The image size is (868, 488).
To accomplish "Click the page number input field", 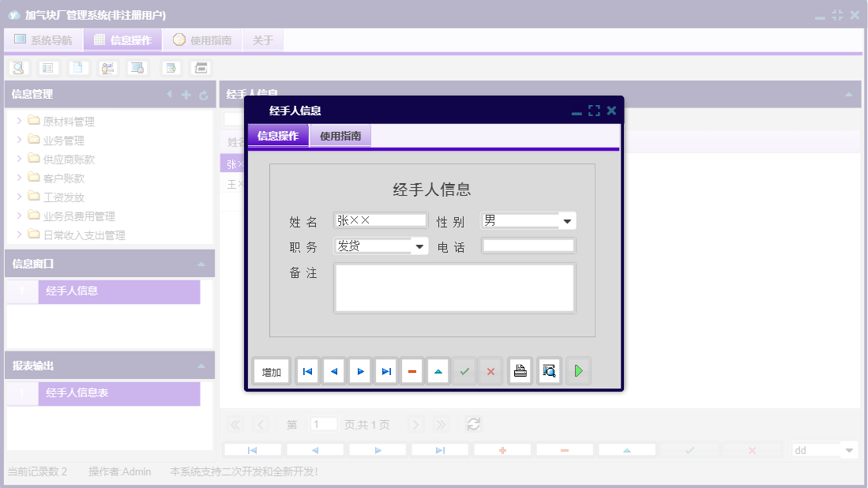I will pyautogui.click(x=323, y=424).
